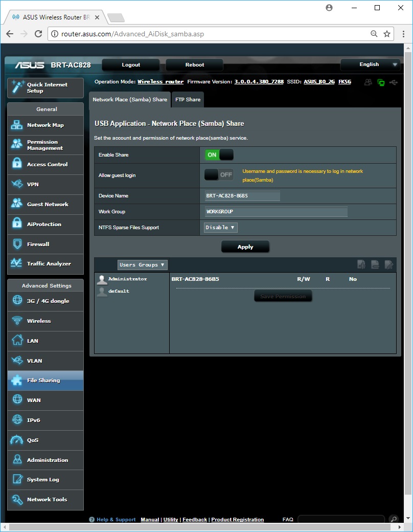This screenshot has width=413, height=532.
Task: Open the Network Map icon in sidebar
Action: coord(17,125)
